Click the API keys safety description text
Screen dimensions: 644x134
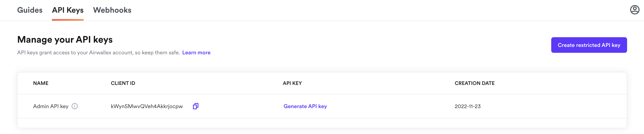[98, 53]
